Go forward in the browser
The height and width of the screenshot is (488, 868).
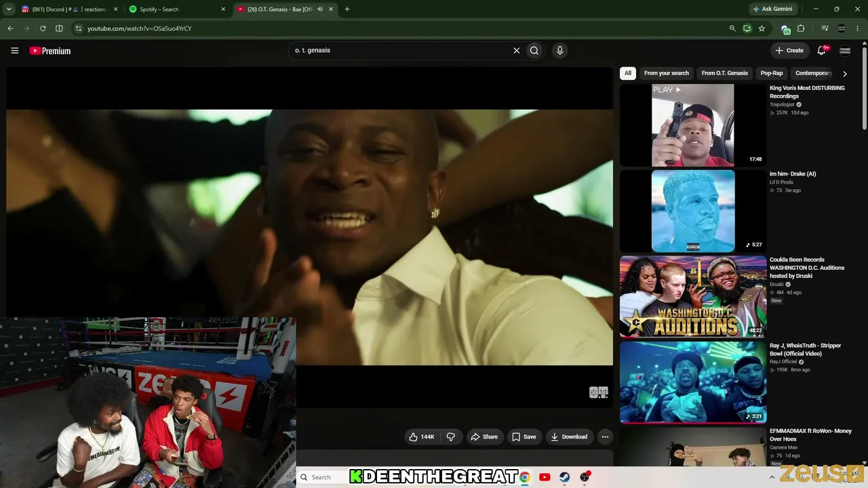26,28
